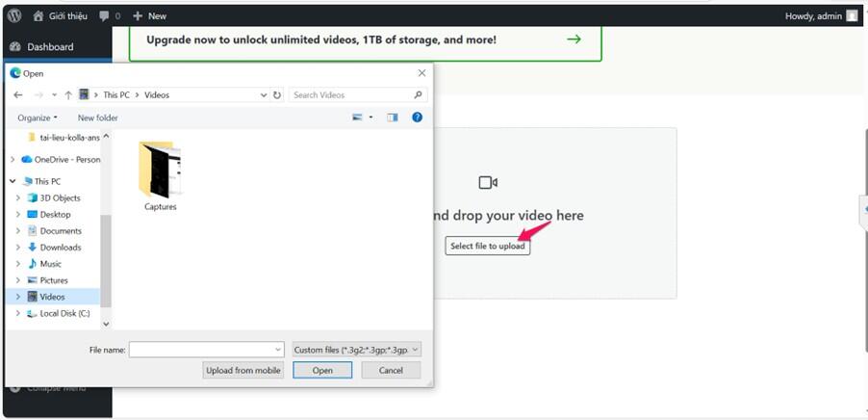This screenshot has width=868, height=420.
Task: Refresh the Videos folder listing
Action: click(277, 95)
